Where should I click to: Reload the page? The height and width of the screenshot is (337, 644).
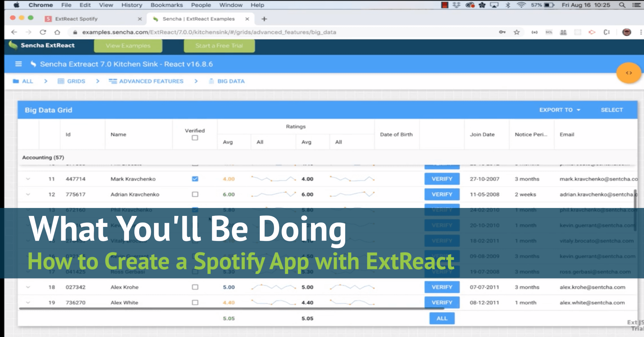[x=43, y=32]
